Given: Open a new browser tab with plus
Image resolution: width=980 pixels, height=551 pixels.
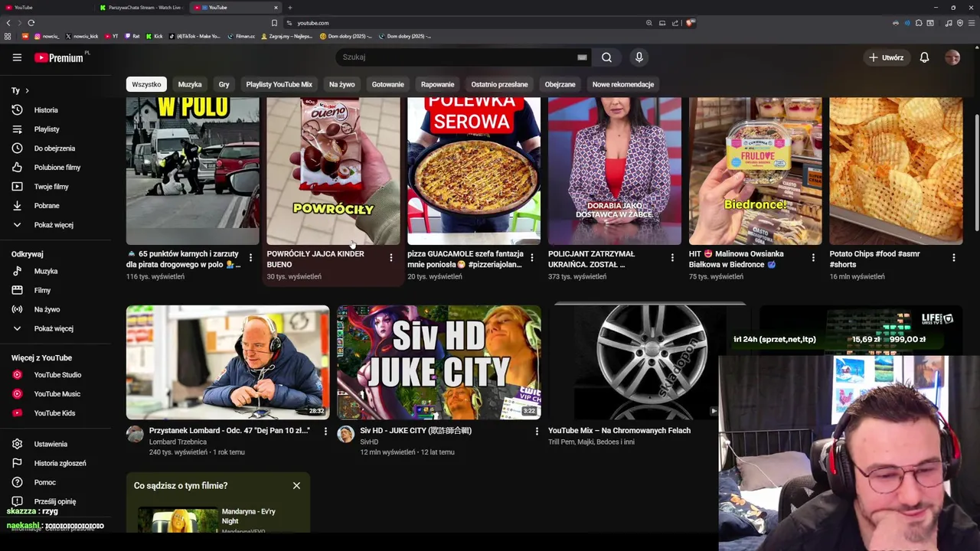Looking at the screenshot, I should (289, 8).
